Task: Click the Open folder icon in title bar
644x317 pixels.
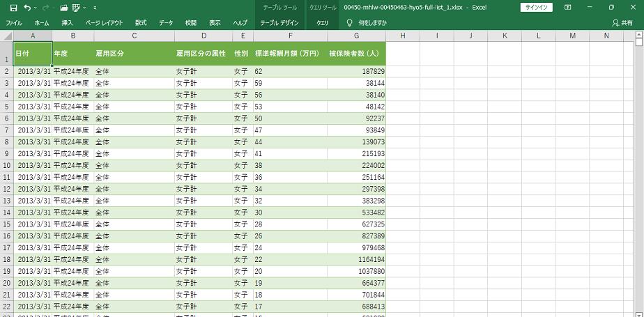Action: pyautogui.click(x=64, y=8)
